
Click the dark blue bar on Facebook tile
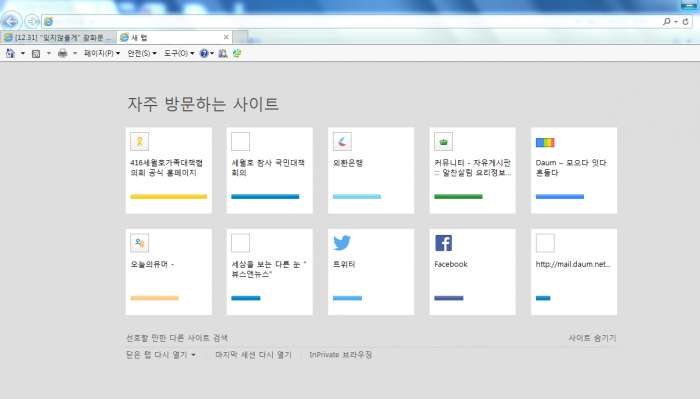[x=449, y=298]
